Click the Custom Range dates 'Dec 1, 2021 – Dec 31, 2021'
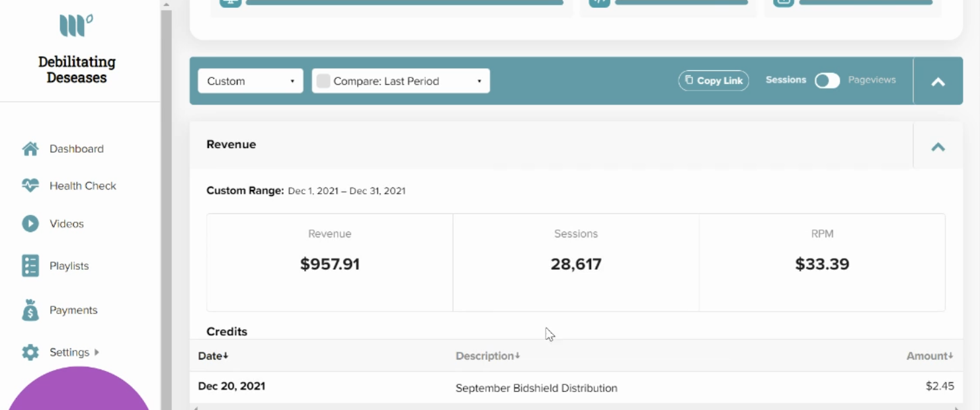 (x=347, y=191)
